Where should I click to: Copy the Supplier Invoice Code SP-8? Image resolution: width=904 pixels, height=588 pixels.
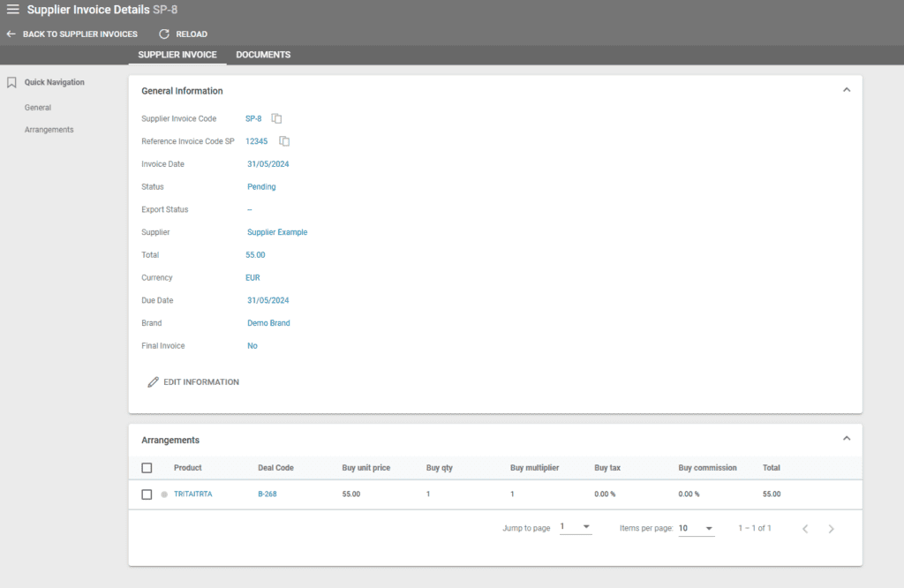(x=277, y=118)
